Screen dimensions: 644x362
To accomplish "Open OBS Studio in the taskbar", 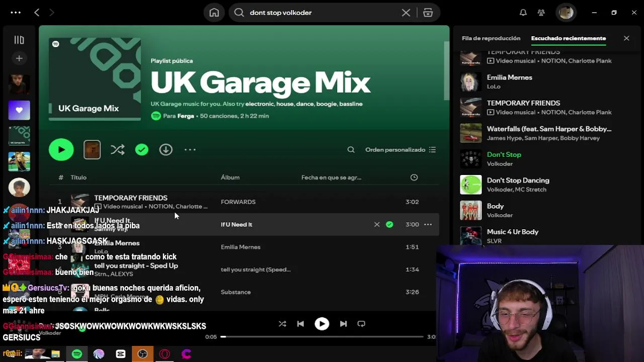I will click(x=142, y=354).
